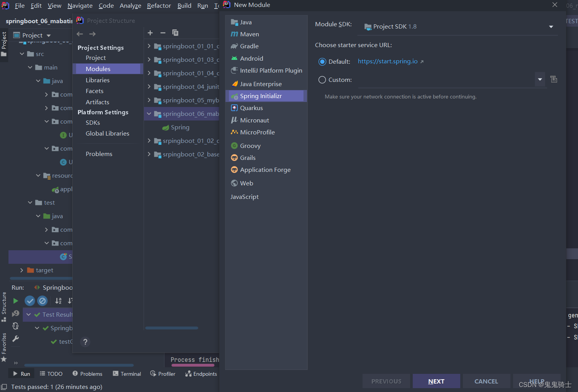Open Endpoints tool window
Image resolution: width=578 pixels, height=392 pixels.
pyautogui.click(x=201, y=374)
